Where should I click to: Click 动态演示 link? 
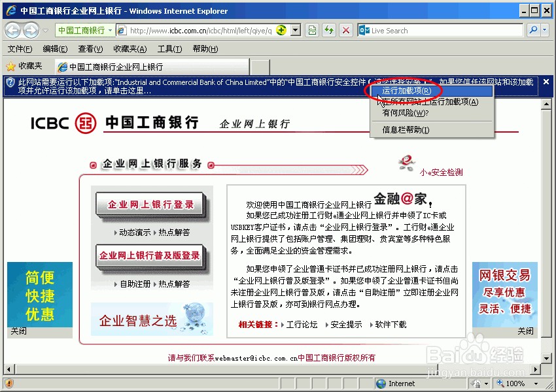(135, 233)
